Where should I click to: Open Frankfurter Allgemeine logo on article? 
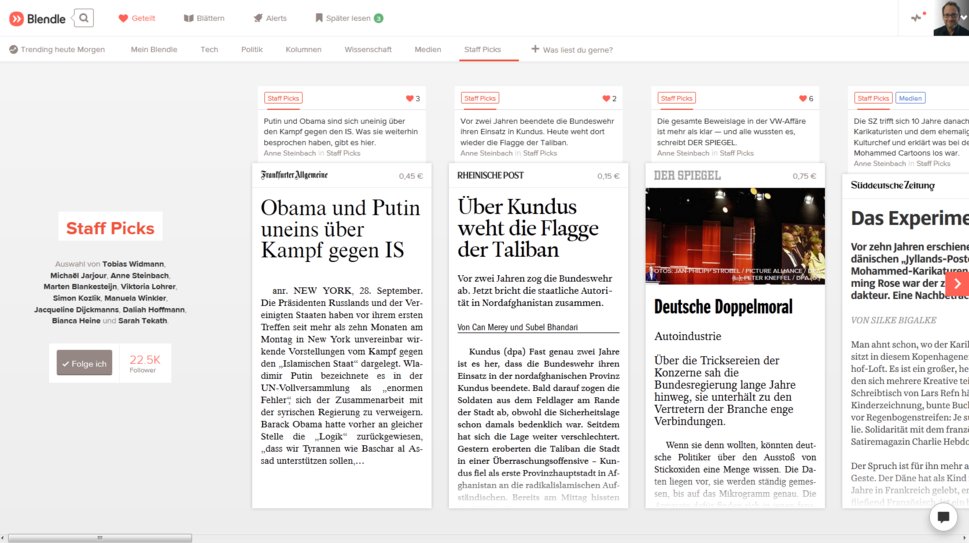click(x=294, y=175)
